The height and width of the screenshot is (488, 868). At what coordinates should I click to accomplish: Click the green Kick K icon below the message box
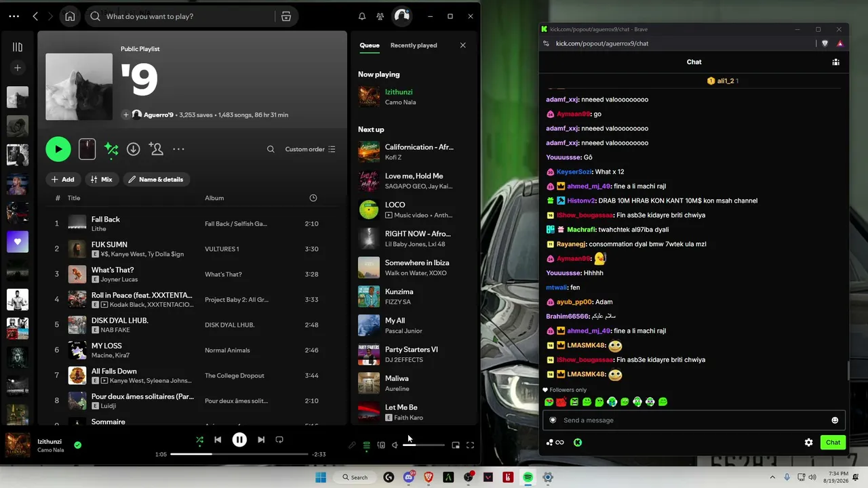point(578,443)
